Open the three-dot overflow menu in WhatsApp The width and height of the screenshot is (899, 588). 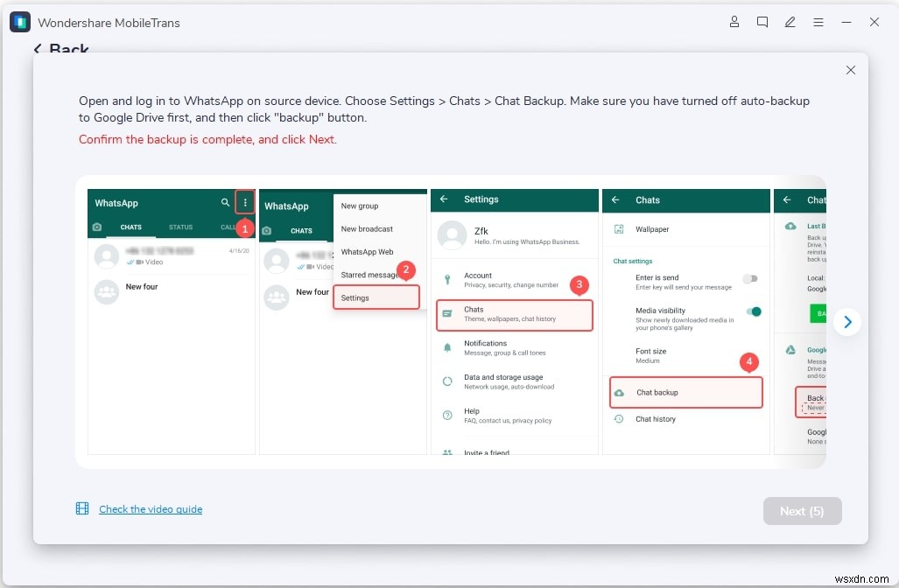244,202
